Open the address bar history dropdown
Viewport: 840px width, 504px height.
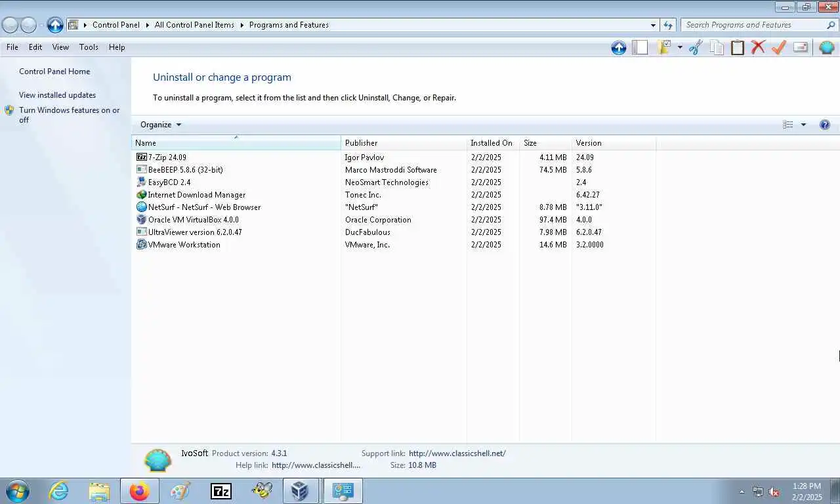click(x=653, y=25)
